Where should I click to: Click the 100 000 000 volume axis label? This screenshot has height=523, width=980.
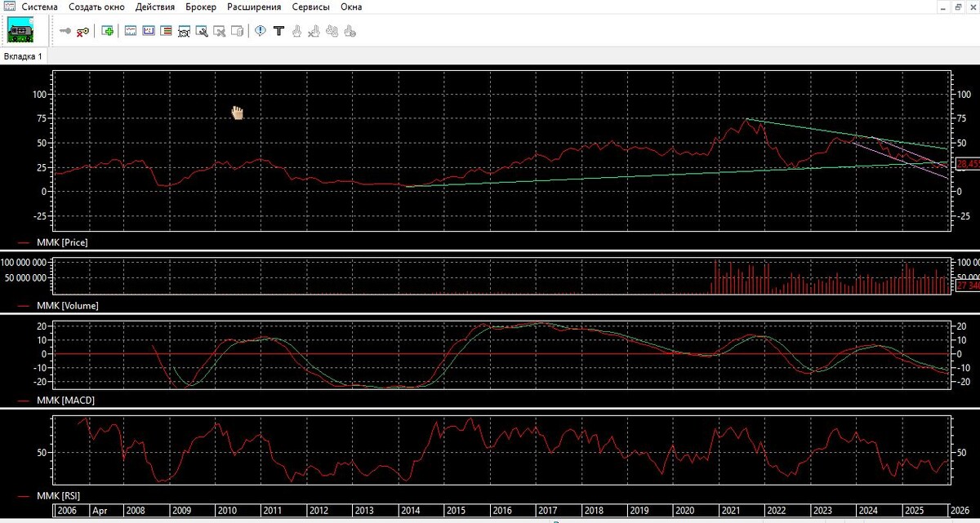24,263
